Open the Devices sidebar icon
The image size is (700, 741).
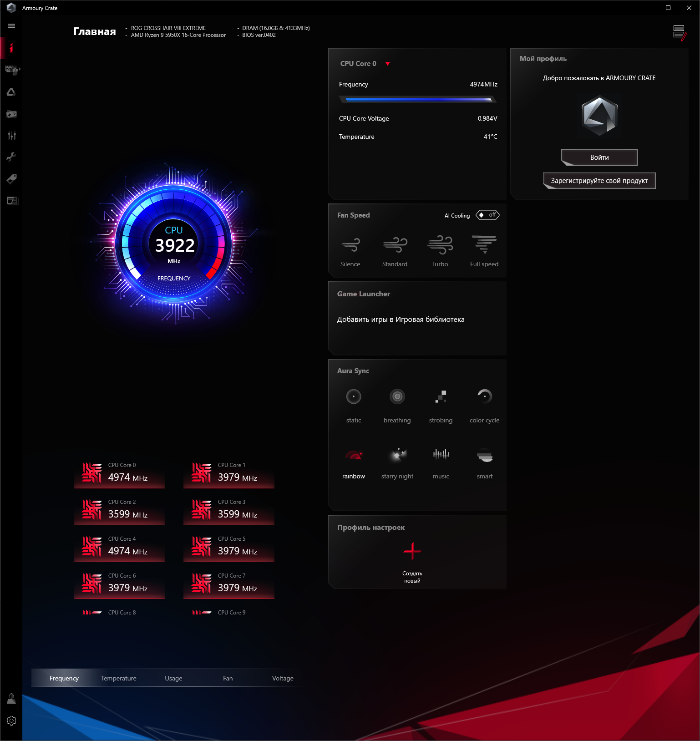tap(11, 70)
